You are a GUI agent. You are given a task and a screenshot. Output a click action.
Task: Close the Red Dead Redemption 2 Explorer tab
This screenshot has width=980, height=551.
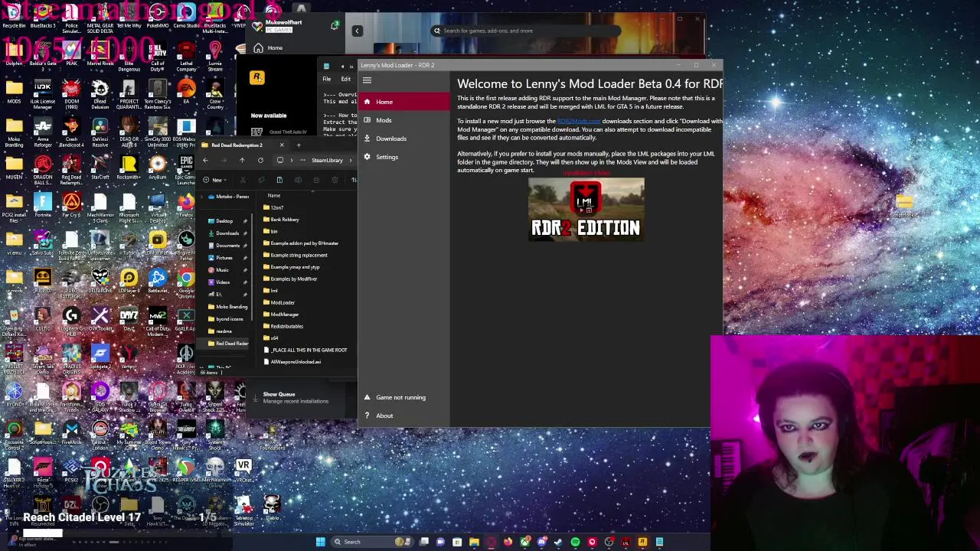click(281, 145)
